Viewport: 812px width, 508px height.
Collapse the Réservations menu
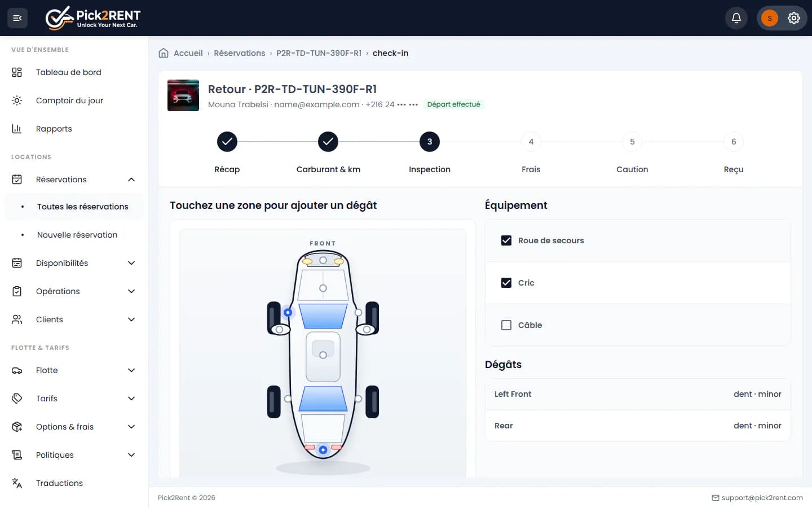(x=74, y=179)
